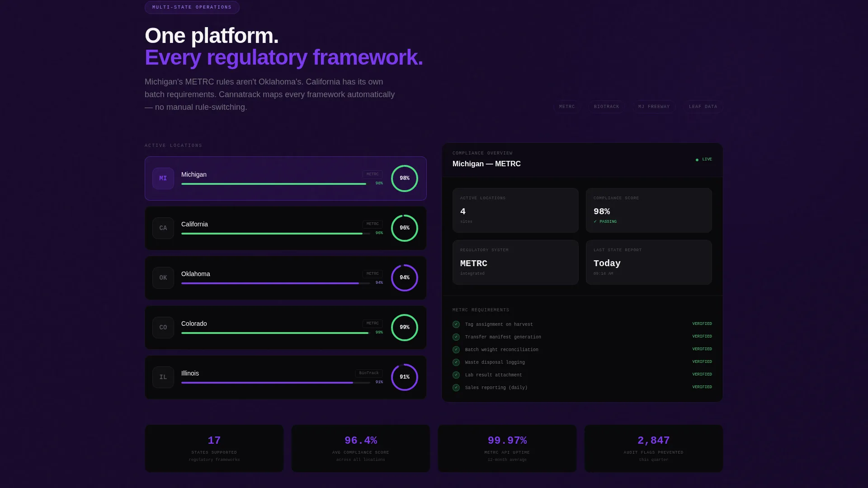This screenshot has width=868, height=488.
Task: Select the Michigan location card
Action: click(286, 178)
